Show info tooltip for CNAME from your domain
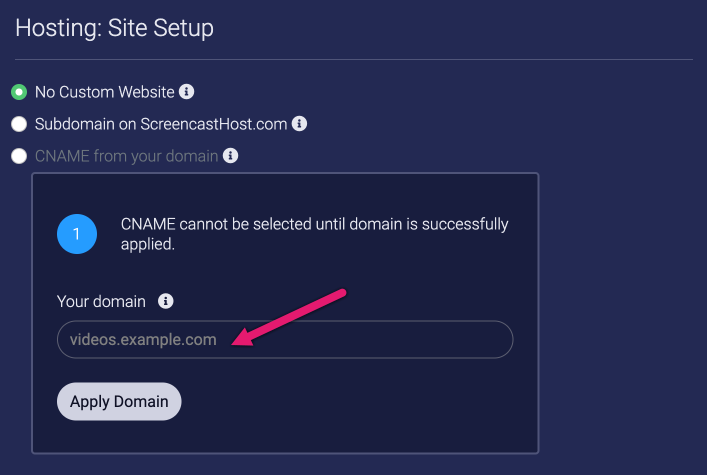The width and height of the screenshot is (707, 475). coord(230,156)
